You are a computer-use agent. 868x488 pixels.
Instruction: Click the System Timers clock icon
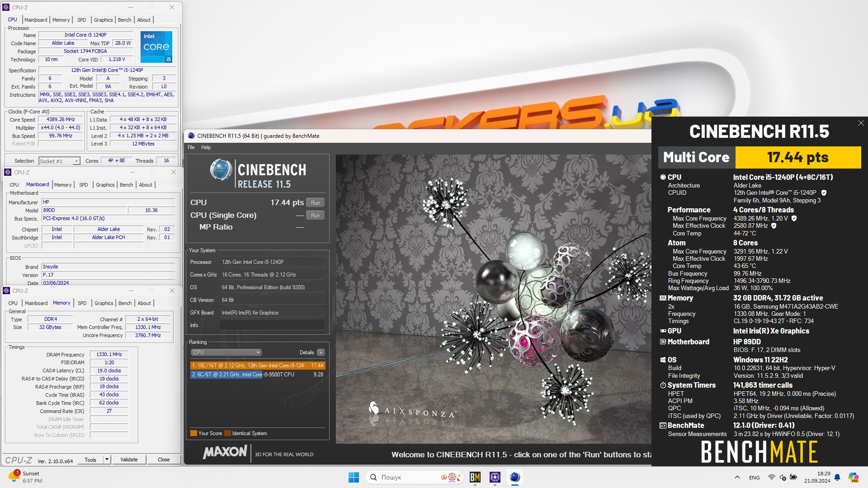tap(663, 385)
